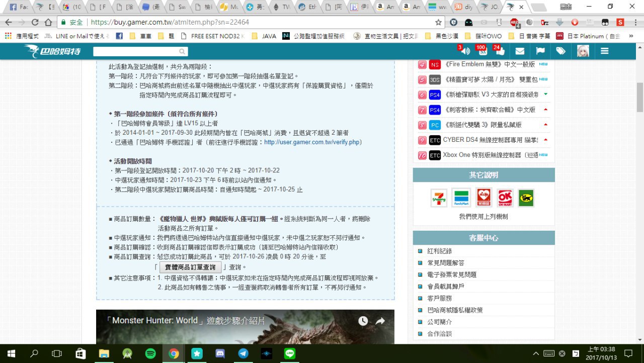Viewport: 644px width, 363px height.
Task: Open the hamburger menu in site header
Action: (605, 51)
